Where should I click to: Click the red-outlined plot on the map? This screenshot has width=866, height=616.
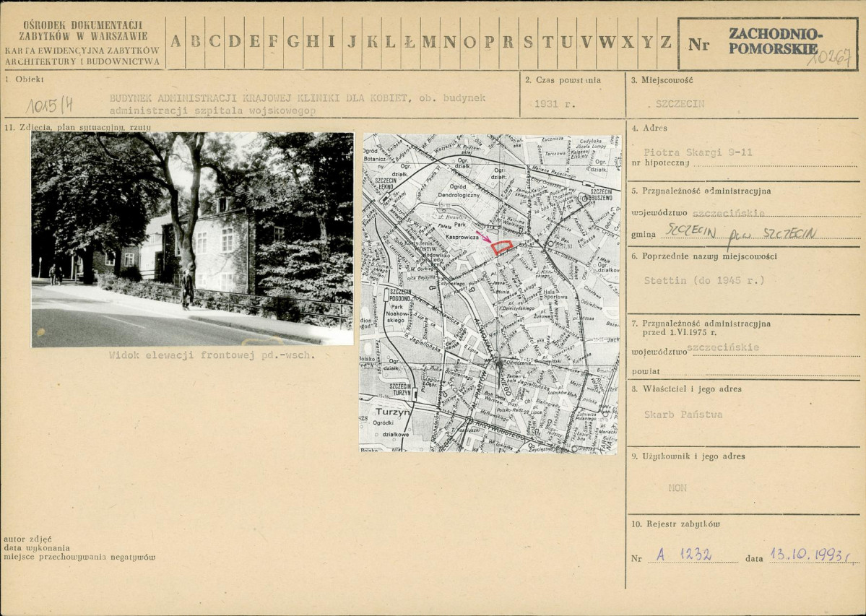tap(502, 247)
